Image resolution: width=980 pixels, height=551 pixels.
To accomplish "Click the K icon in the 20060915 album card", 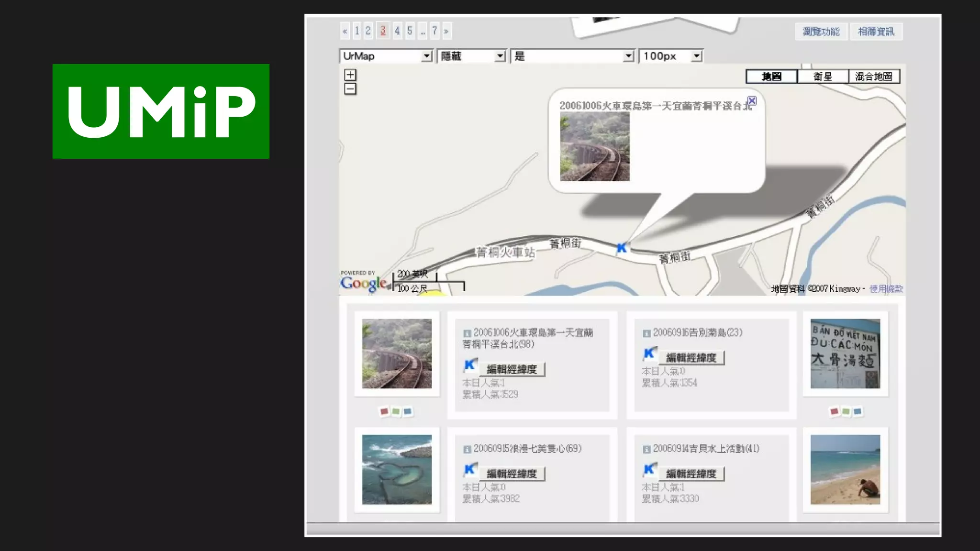I will [470, 470].
